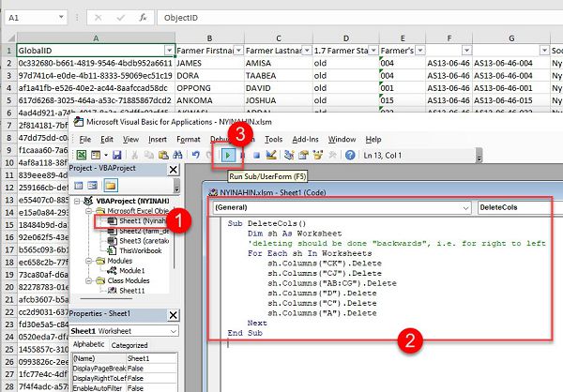563x392 pixels.
Task: Open the Properties Window toolbar icon
Action: pos(303,155)
